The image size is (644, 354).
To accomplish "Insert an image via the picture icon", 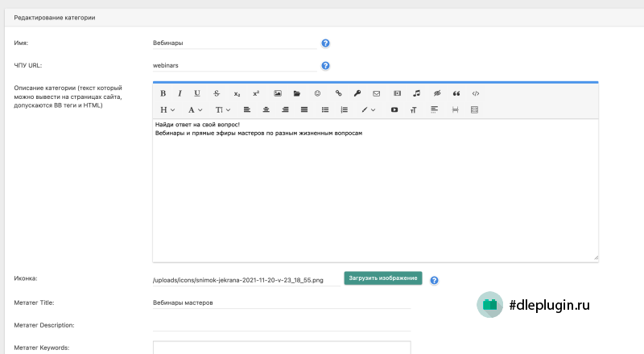I will [278, 93].
